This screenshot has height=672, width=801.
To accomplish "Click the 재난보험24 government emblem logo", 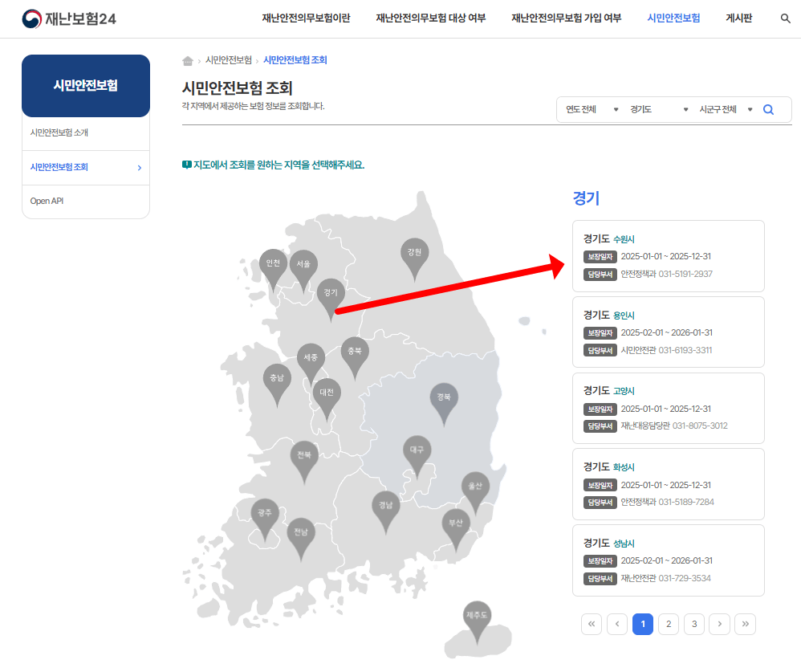I will pos(32,17).
